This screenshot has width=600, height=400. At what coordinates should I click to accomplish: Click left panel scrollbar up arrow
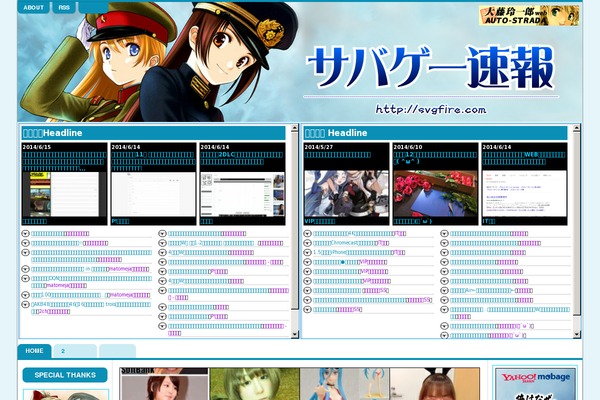(294, 128)
